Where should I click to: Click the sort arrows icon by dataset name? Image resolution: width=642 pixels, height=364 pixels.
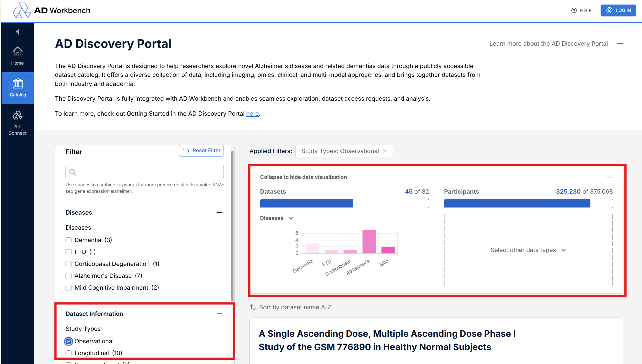pos(252,307)
